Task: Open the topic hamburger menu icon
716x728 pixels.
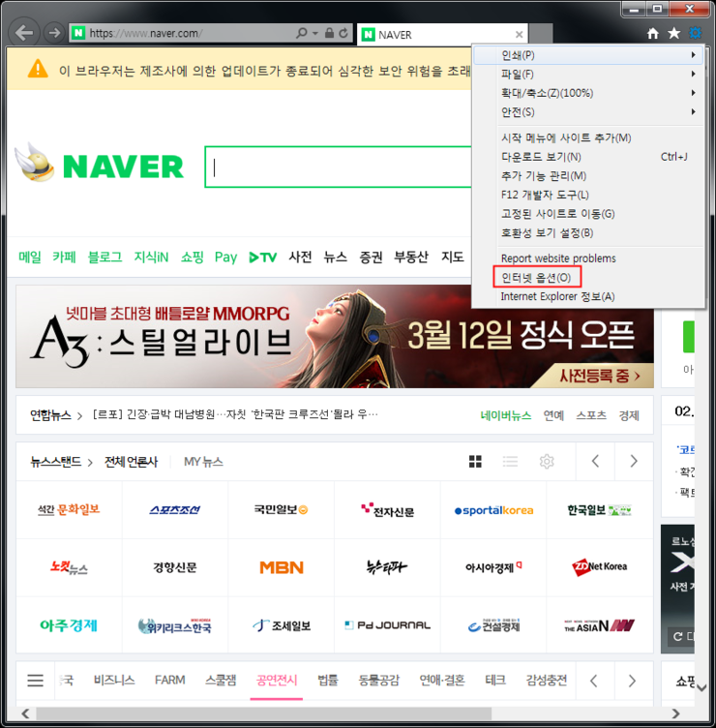Action: (x=35, y=681)
